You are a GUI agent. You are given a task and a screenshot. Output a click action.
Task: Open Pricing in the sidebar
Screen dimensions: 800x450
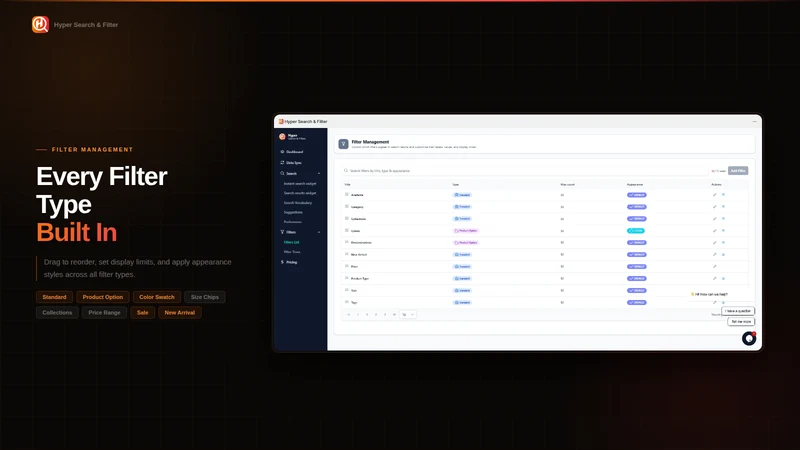click(x=289, y=262)
